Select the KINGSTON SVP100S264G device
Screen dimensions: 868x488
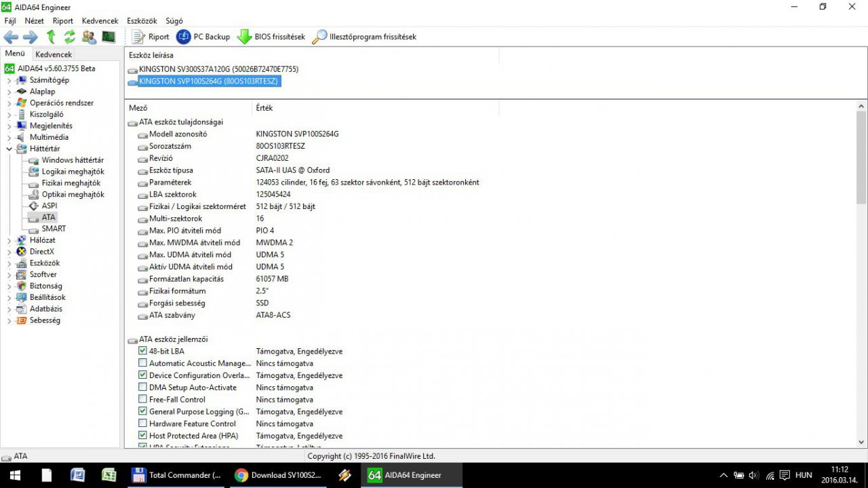point(208,81)
